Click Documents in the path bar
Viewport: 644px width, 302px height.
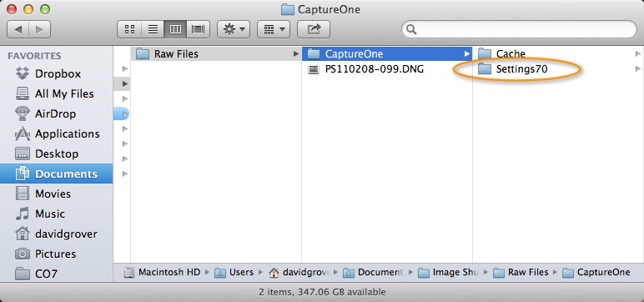click(x=373, y=273)
